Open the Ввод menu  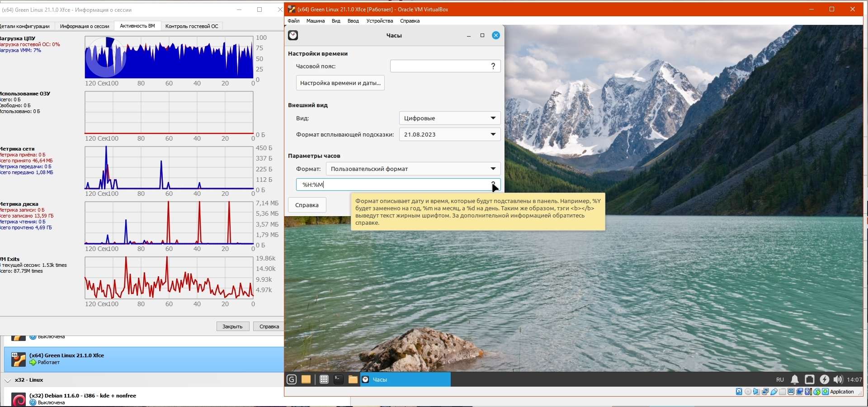[x=353, y=21]
